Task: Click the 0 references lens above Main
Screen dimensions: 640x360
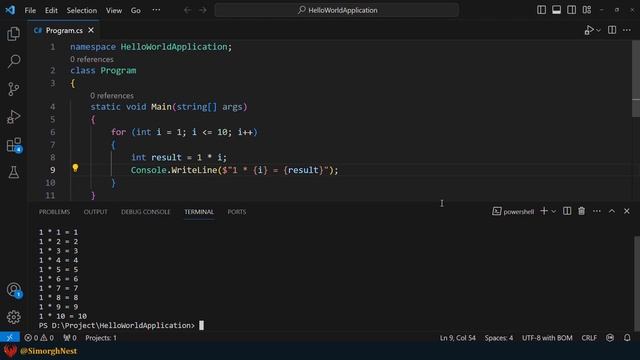Action: [112, 96]
